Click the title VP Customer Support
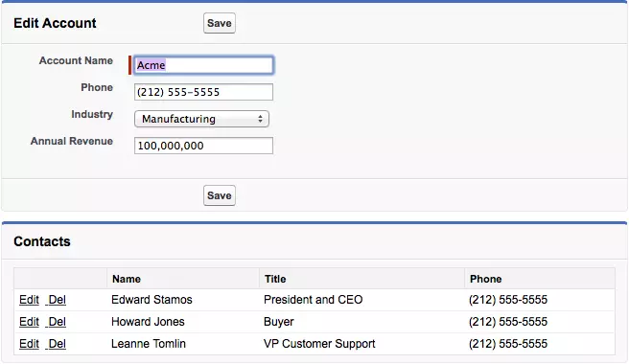 click(x=319, y=344)
